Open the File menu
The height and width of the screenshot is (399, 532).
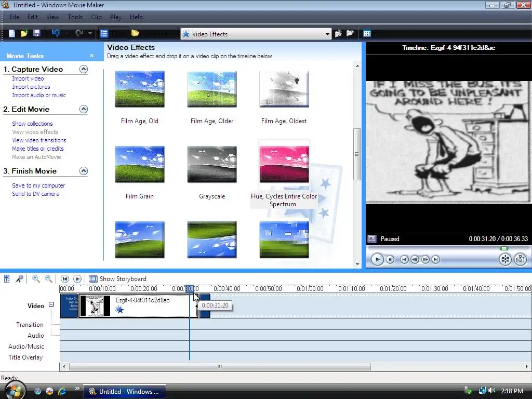pos(15,17)
